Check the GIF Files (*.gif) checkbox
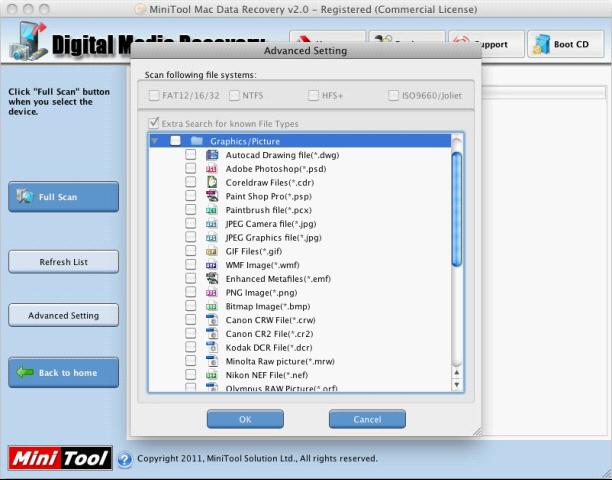The height and width of the screenshot is (480, 612). (190, 251)
